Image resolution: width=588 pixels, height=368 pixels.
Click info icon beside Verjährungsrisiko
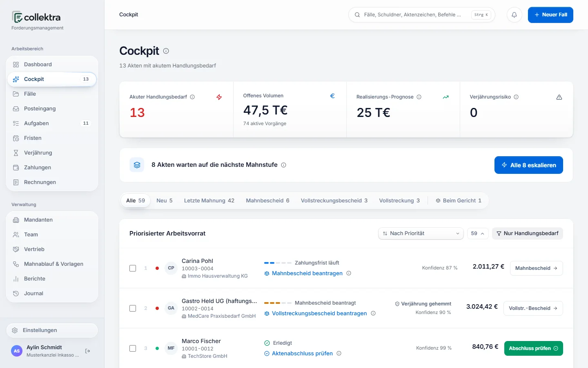tap(516, 97)
